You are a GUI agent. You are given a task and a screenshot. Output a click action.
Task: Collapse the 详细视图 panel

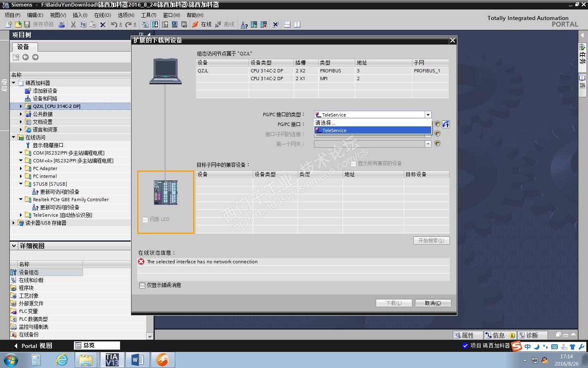point(14,246)
